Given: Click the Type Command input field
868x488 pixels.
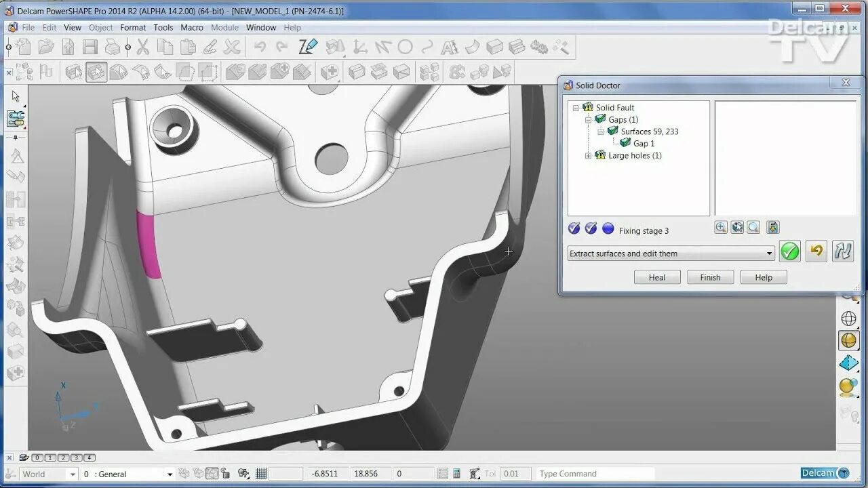Looking at the screenshot, I should [x=595, y=474].
